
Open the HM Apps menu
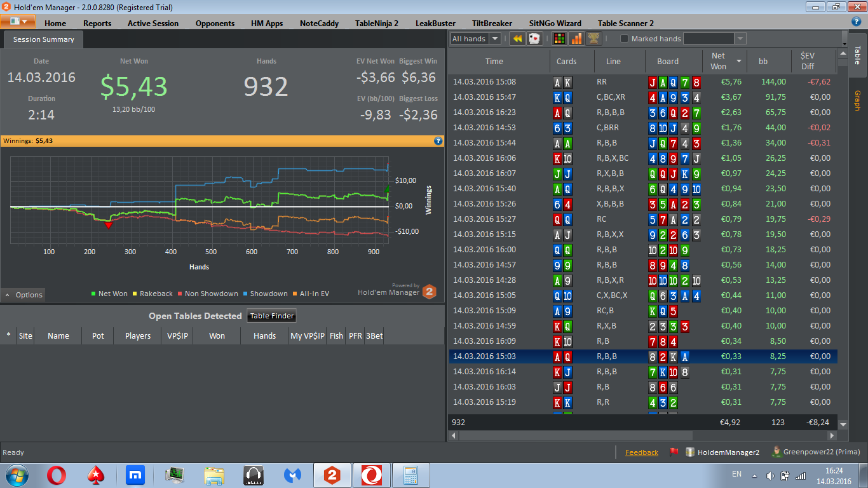click(267, 23)
